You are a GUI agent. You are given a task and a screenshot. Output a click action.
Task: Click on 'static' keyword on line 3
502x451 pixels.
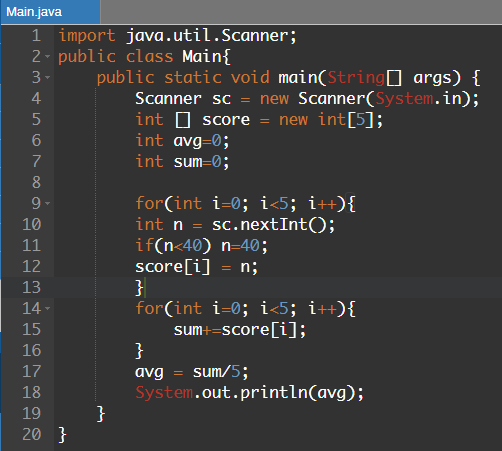[x=193, y=77]
